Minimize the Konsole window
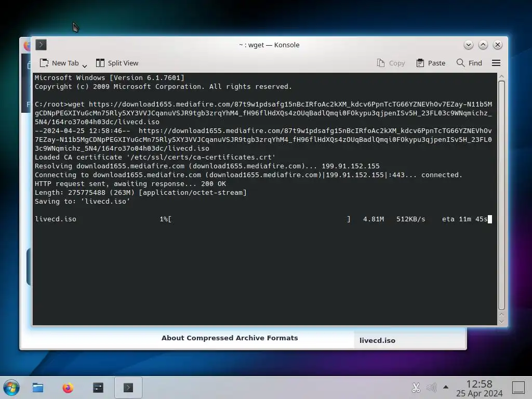Image resolution: width=532 pixels, height=399 pixels. tap(469, 45)
